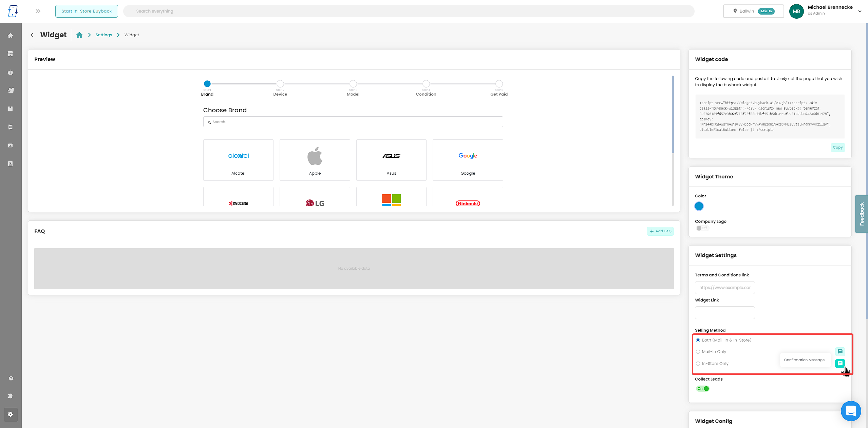Image resolution: width=868 pixels, height=428 pixels.
Task: Open the chat support bubble
Action: pyautogui.click(x=851, y=411)
